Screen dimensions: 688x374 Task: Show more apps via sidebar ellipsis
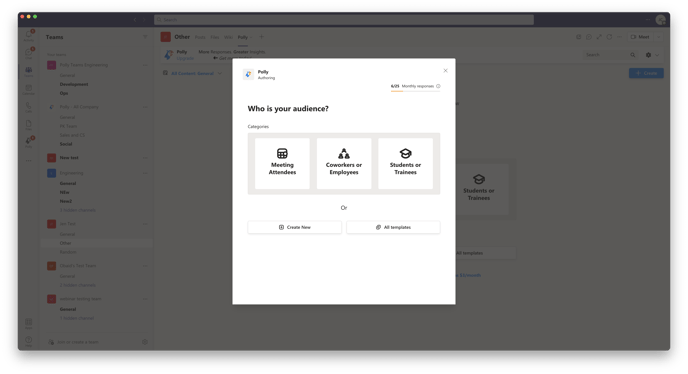coord(29,161)
